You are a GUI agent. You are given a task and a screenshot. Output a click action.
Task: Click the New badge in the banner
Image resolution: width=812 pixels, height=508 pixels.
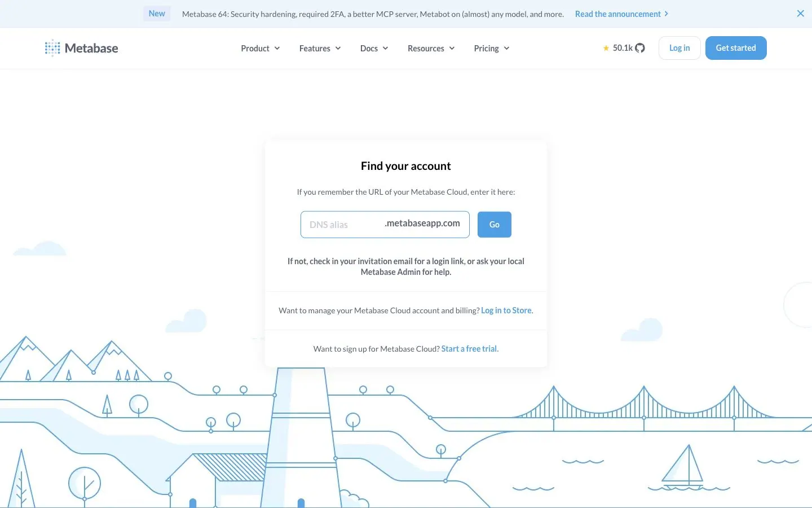coord(157,14)
